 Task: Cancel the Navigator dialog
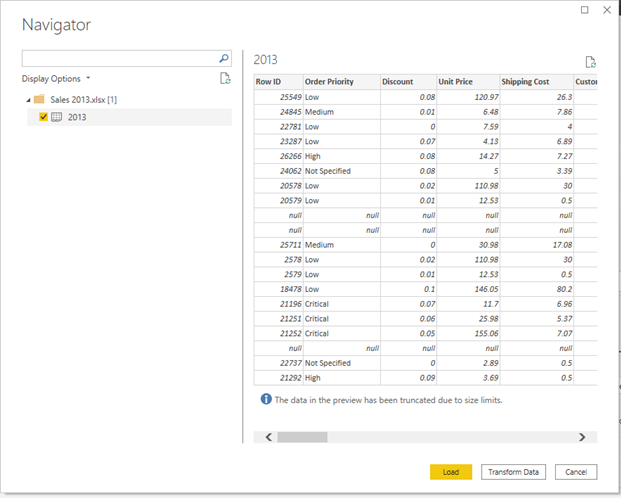[576, 472]
